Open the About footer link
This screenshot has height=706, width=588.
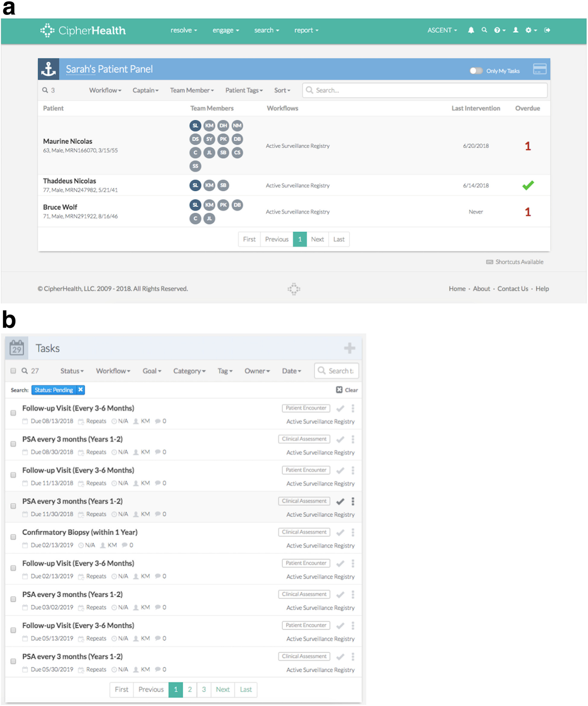pos(481,289)
